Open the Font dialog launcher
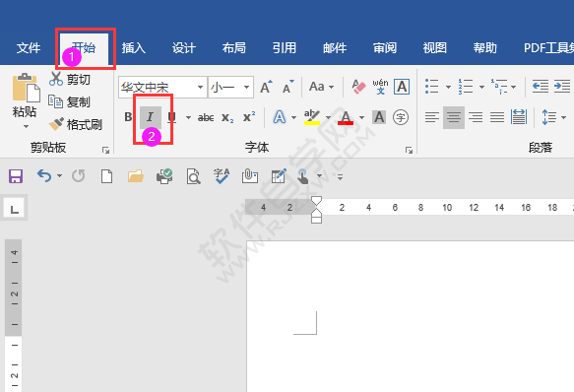 pos(409,150)
